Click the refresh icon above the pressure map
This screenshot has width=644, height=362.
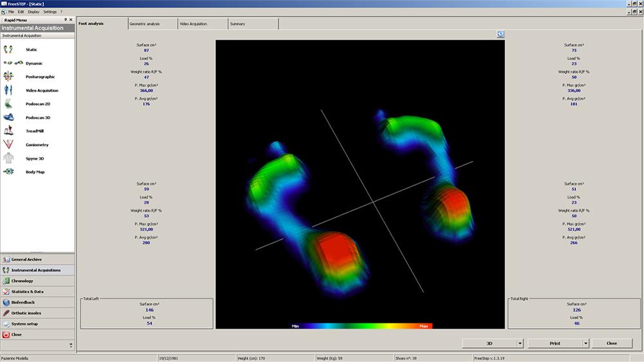click(x=500, y=34)
